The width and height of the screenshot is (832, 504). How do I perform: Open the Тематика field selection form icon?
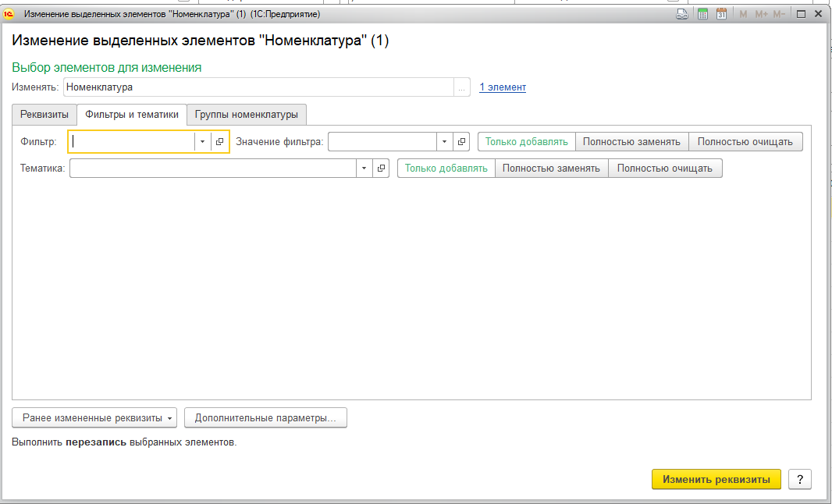coord(381,169)
